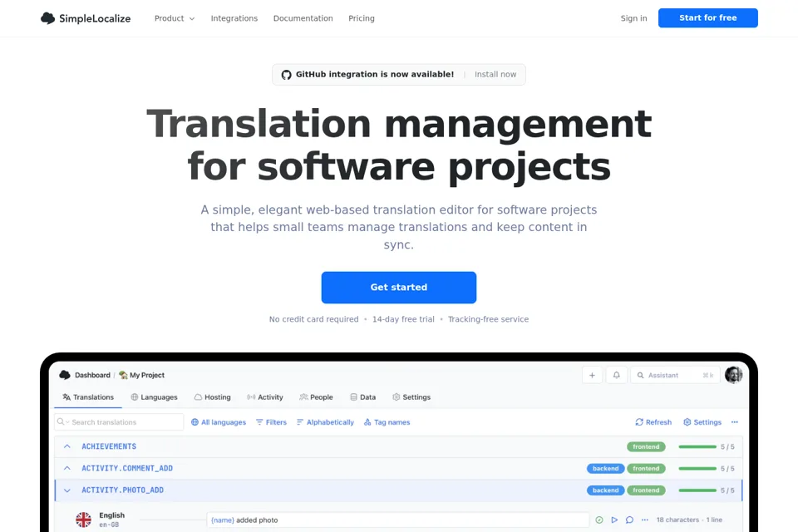Viewport: 798px width, 532px height.
Task: Open the toolbar three-dots more menu
Action: pyautogui.click(x=734, y=422)
